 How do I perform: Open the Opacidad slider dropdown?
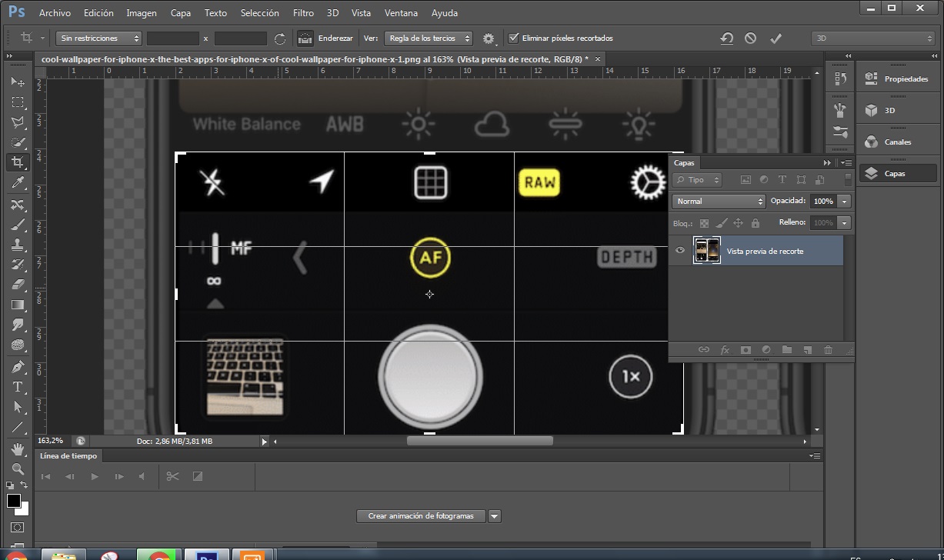pos(845,201)
